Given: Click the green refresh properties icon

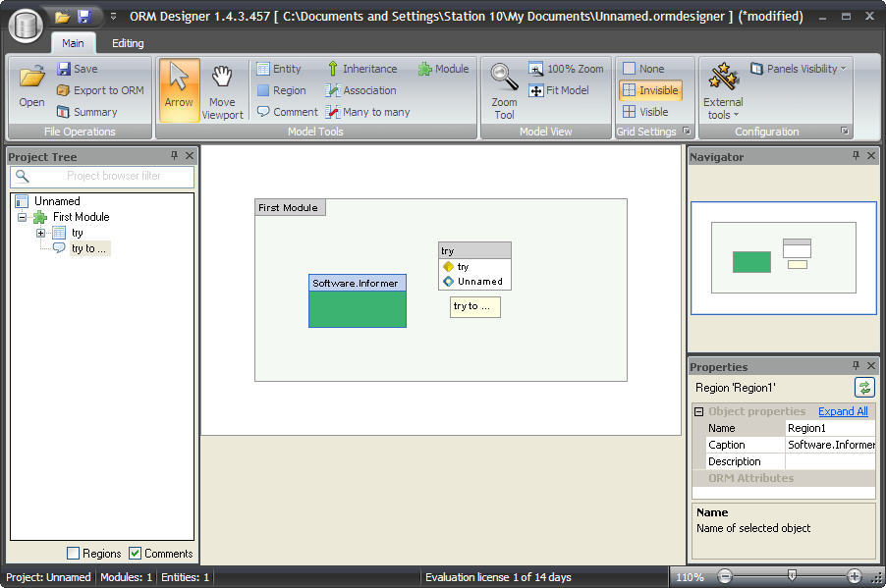Looking at the screenshot, I should coord(864,388).
